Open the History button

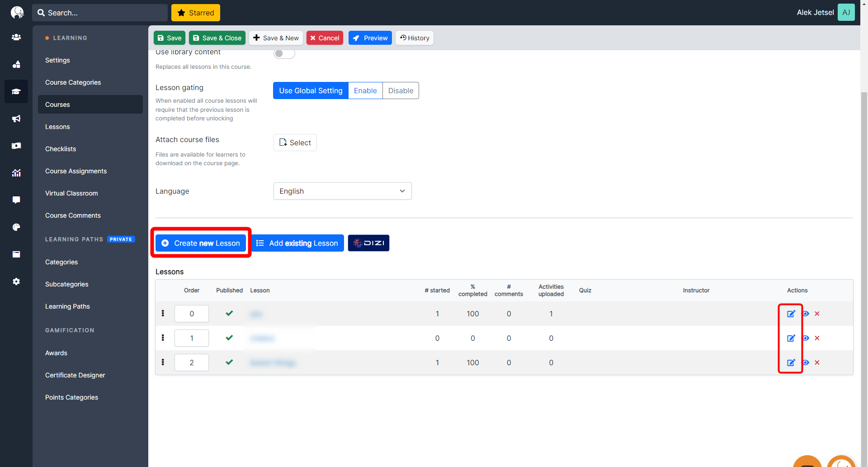coord(415,38)
